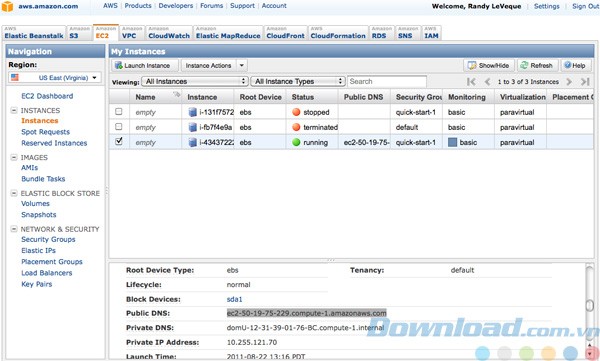
Task: Click the AWS orange cube logo
Action: click(7, 6)
